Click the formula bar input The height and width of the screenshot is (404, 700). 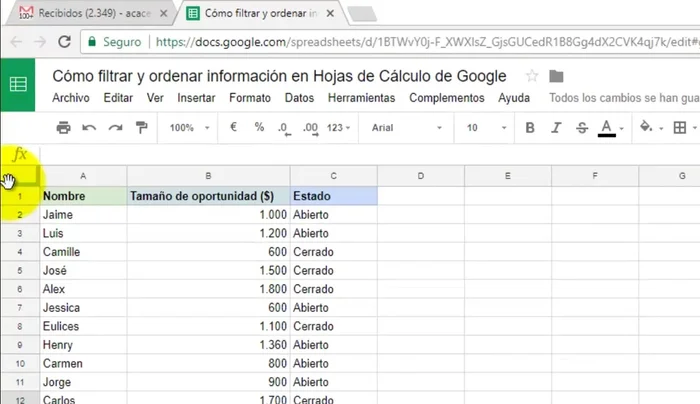[370, 154]
